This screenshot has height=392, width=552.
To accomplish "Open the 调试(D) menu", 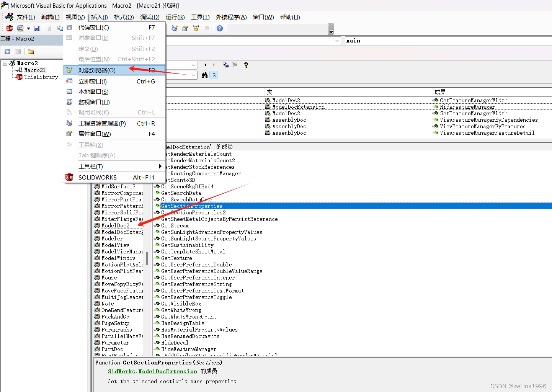I will pyautogui.click(x=150, y=17).
